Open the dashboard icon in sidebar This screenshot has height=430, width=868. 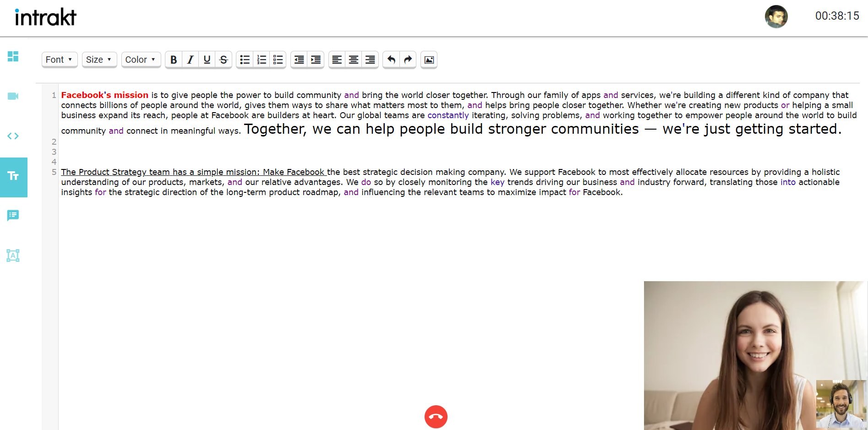(x=13, y=56)
